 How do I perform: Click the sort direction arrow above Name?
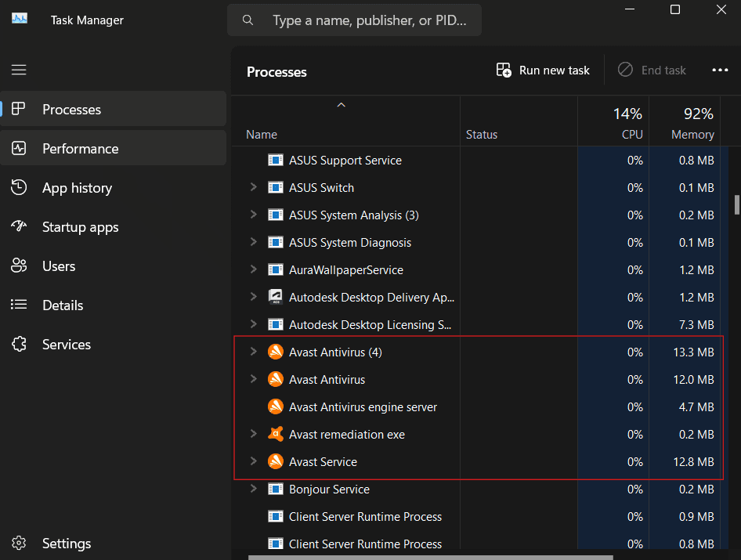pos(342,105)
